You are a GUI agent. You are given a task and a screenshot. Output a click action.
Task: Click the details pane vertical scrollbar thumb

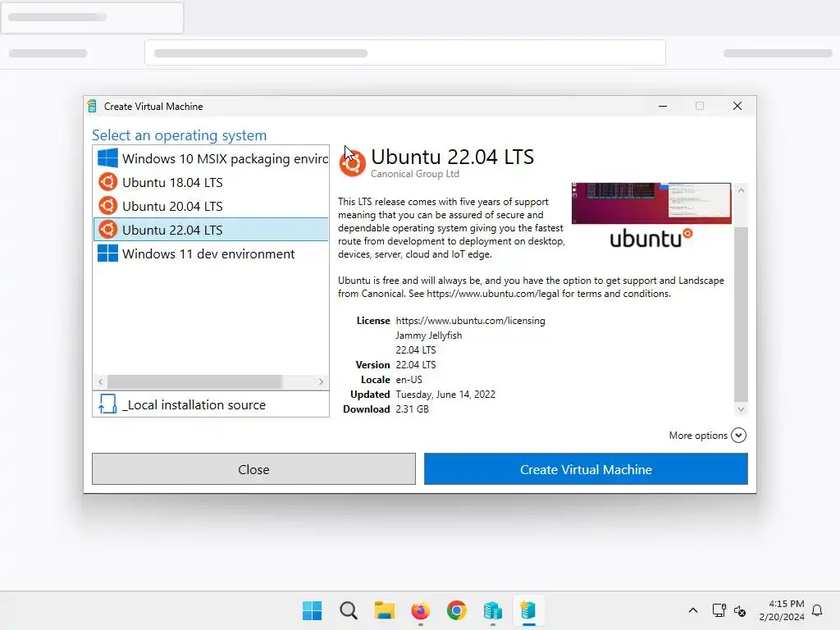click(741, 314)
